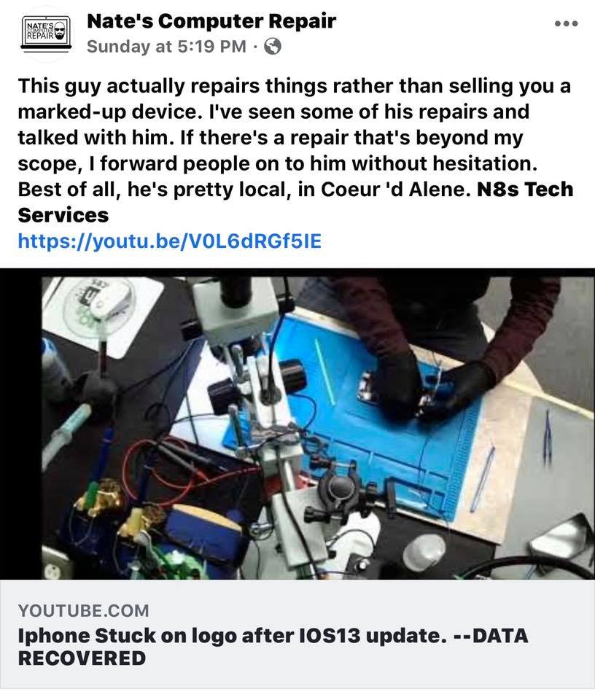This screenshot has height=700, width=595.
Task: Open the YouTube video thumbnail image
Action: [297, 424]
